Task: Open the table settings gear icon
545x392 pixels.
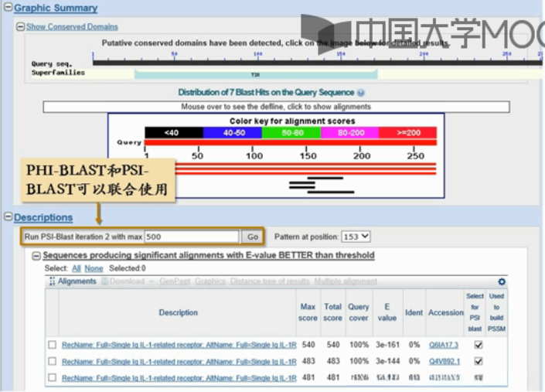Action: 502,282
